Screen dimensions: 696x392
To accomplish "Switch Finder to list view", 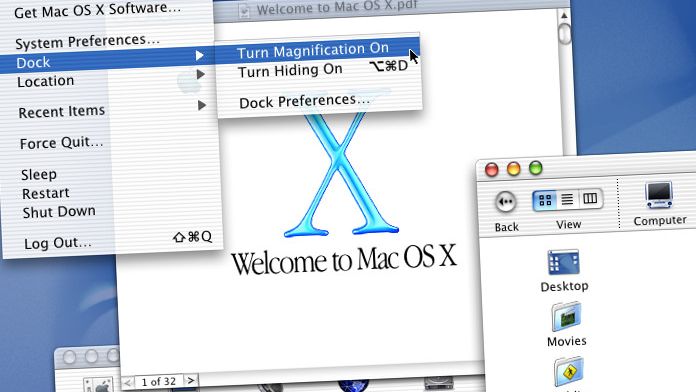I will (567, 199).
